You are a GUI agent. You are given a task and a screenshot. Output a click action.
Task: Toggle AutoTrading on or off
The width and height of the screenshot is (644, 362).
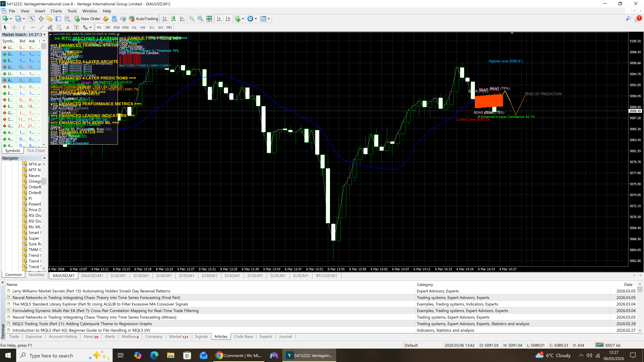(x=144, y=19)
